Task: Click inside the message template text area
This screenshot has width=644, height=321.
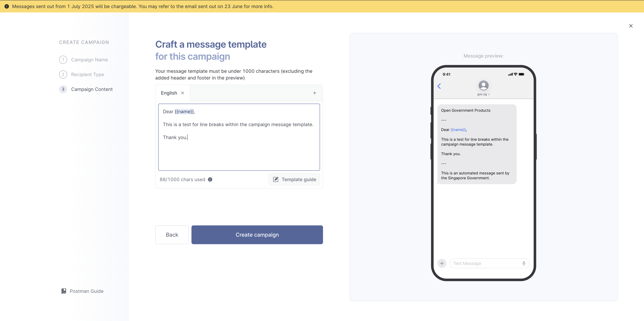Action: 239,152
